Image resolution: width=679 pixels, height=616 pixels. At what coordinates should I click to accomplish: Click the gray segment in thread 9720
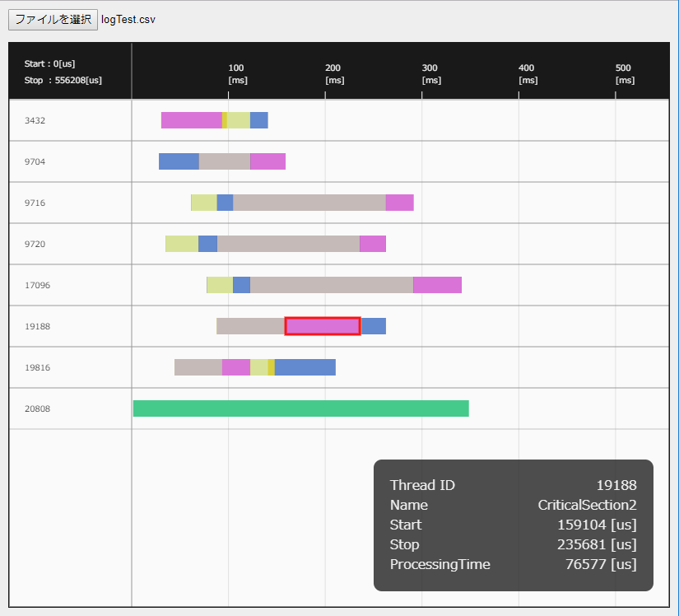288,244
